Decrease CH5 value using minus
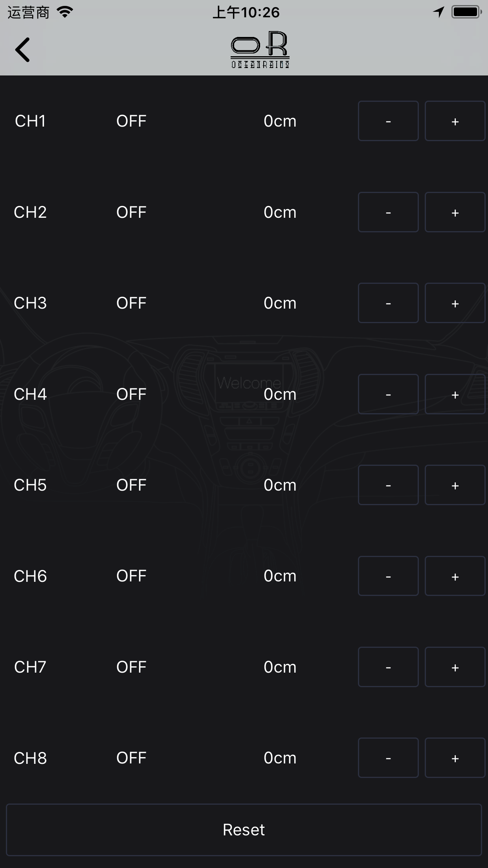Viewport: 488px width, 868px height. pos(388,485)
